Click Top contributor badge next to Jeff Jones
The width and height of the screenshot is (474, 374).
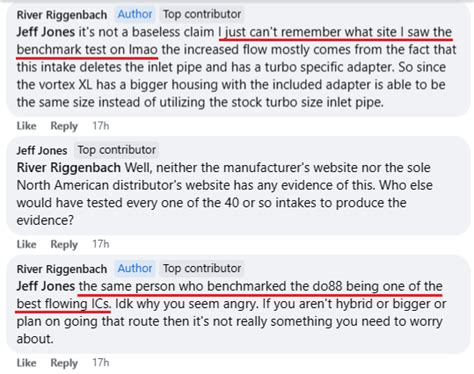116,150
